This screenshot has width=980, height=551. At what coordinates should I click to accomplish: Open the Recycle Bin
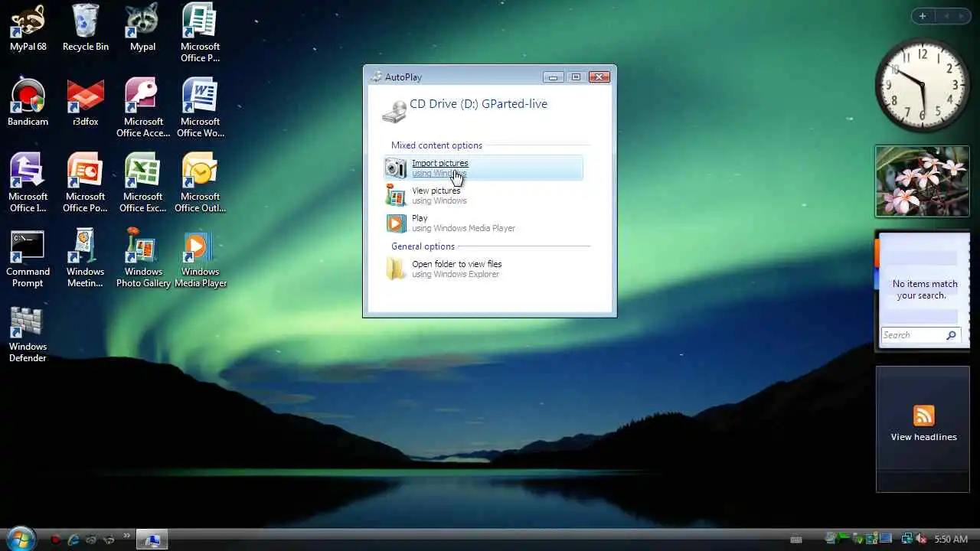(85, 28)
